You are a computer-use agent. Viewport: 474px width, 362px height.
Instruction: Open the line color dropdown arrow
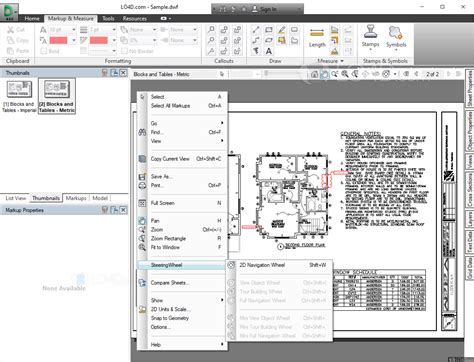coord(114,40)
